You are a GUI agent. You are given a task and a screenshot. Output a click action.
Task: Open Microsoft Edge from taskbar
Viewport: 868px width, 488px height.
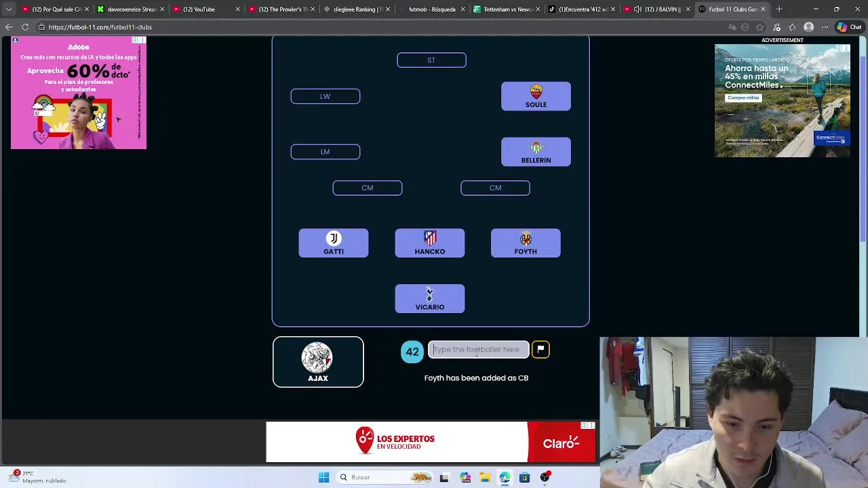click(505, 477)
